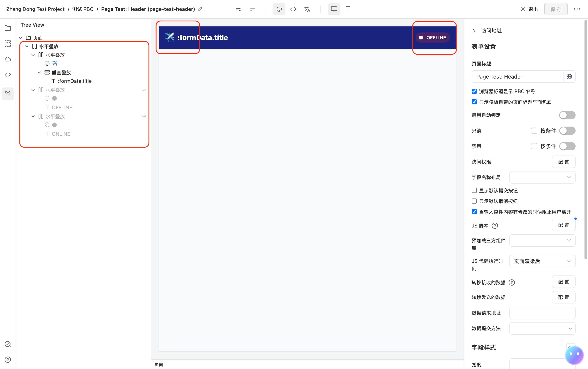Open the more options ellipsis menu

[577, 9]
